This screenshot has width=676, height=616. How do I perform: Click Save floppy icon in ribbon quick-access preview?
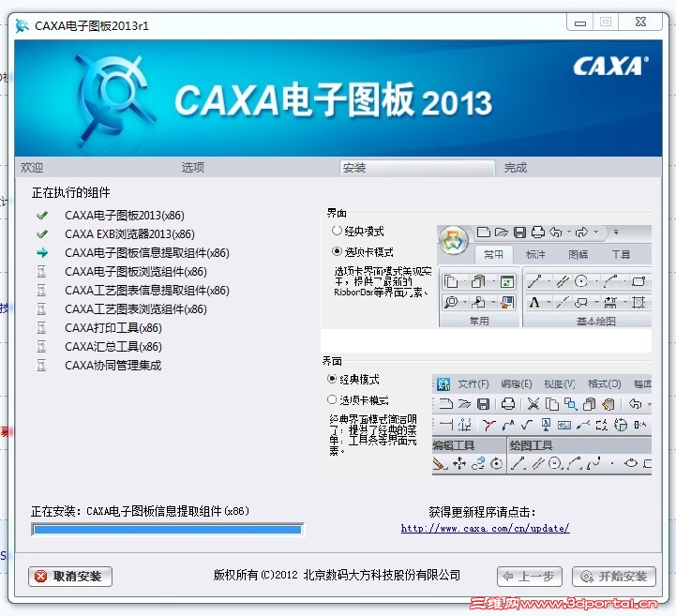point(520,233)
